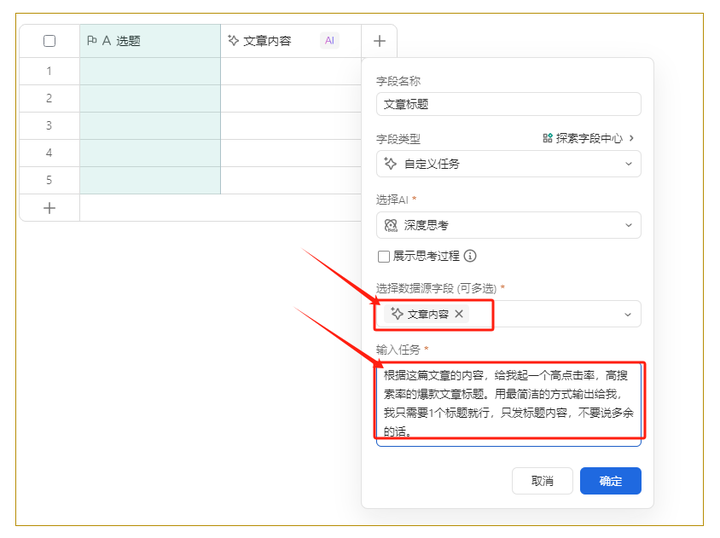Click the 选题 cell in row 1
Image resolution: width=720 pixels, height=538 pixels.
point(150,71)
